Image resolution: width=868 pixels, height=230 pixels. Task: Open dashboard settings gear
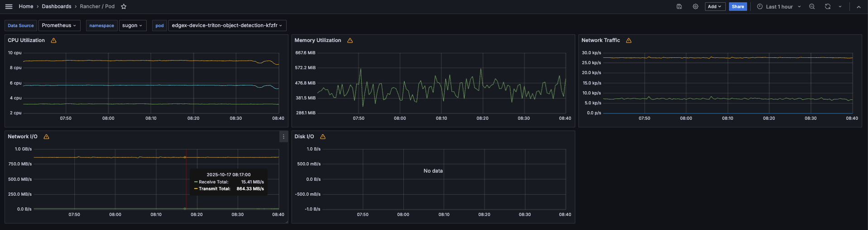(695, 6)
